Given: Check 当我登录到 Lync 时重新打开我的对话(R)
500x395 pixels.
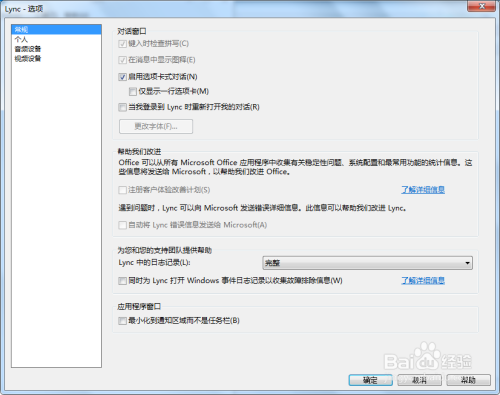Looking at the screenshot, I should coord(122,107).
